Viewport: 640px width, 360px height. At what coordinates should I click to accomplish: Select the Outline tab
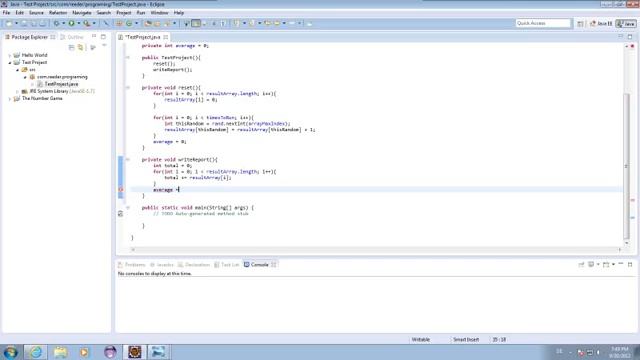tap(72, 37)
